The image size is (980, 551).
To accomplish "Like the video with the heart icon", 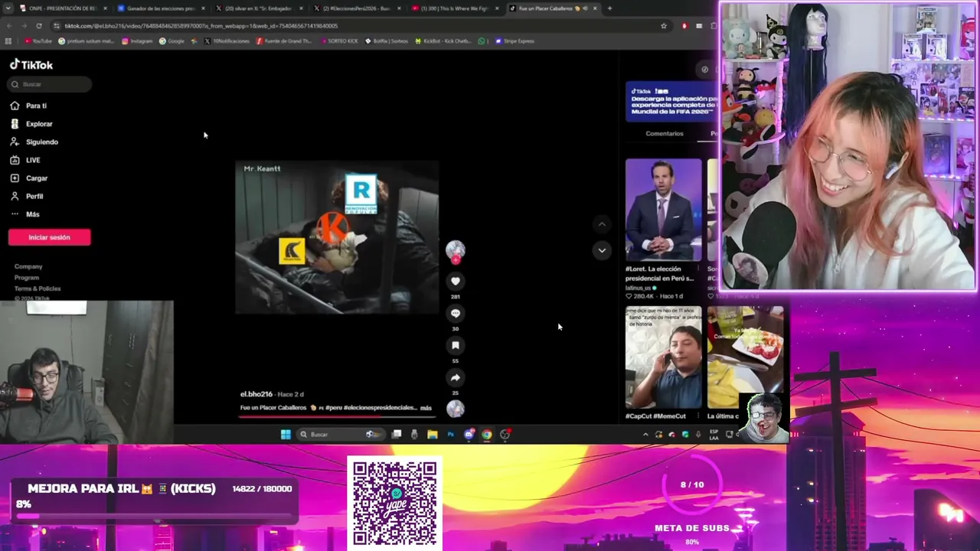I will click(456, 281).
